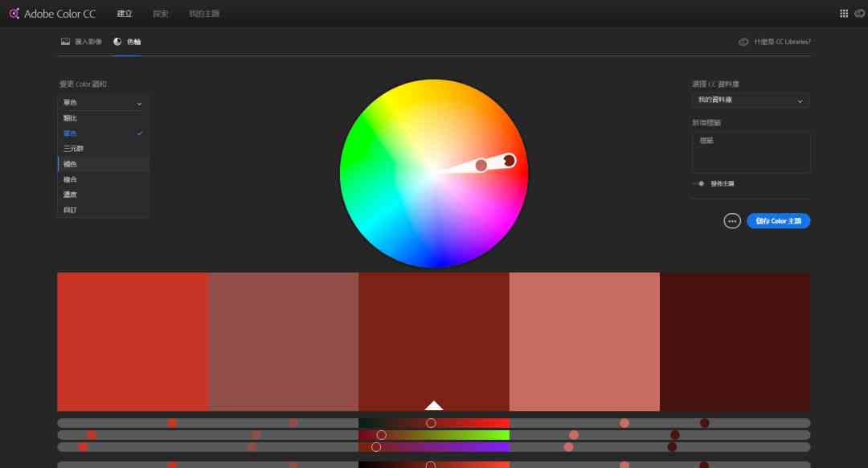The height and width of the screenshot is (468, 868).
Task: Click the blue 儲存 Color 主題 save button
Action: pyautogui.click(x=778, y=221)
